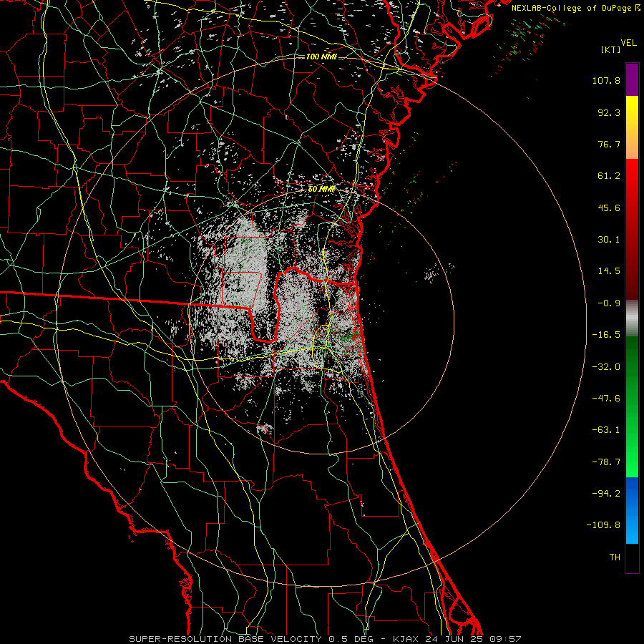The width and height of the screenshot is (644, 644).
Task: Click the 61.2 legend value
Action: pos(609,176)
